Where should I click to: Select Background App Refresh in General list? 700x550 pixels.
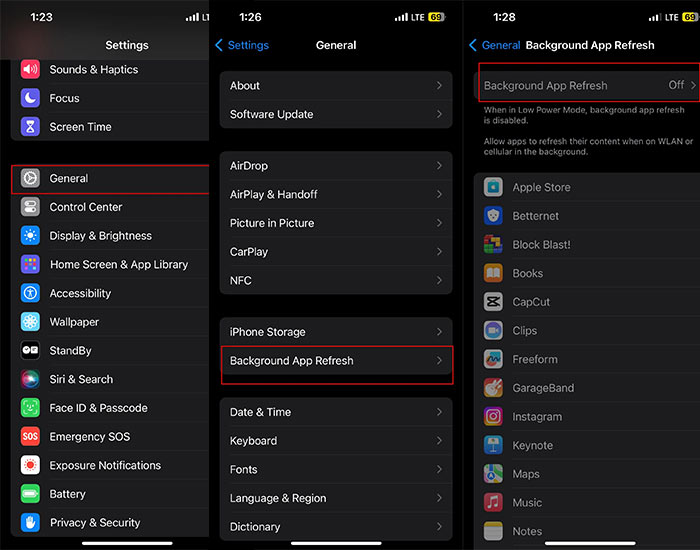pos(336,360)
